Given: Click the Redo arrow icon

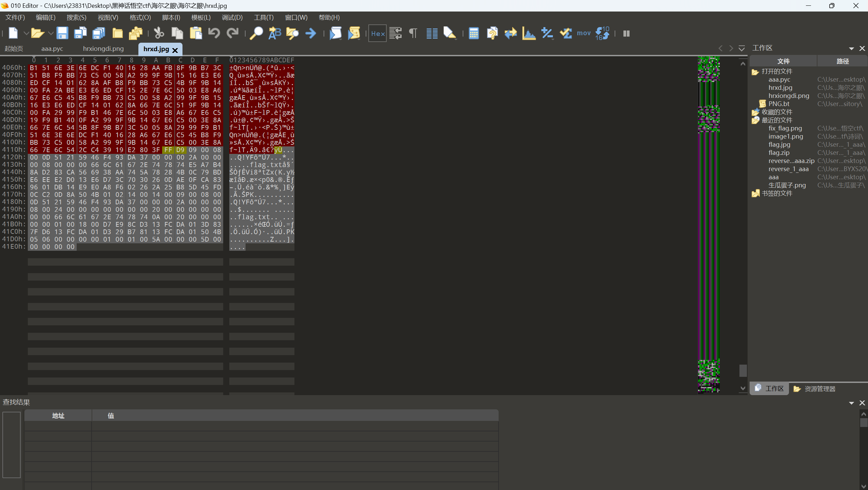Looking at the screenshot, I should [x=232, y=33].
